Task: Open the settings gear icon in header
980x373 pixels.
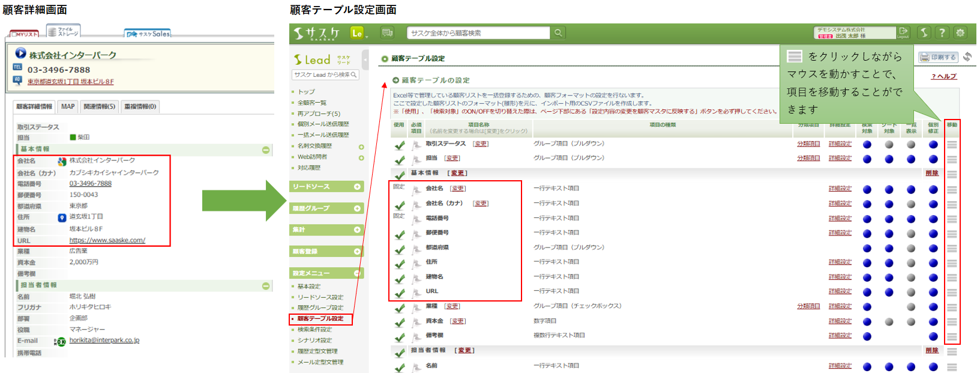Action: coord(960,32)
